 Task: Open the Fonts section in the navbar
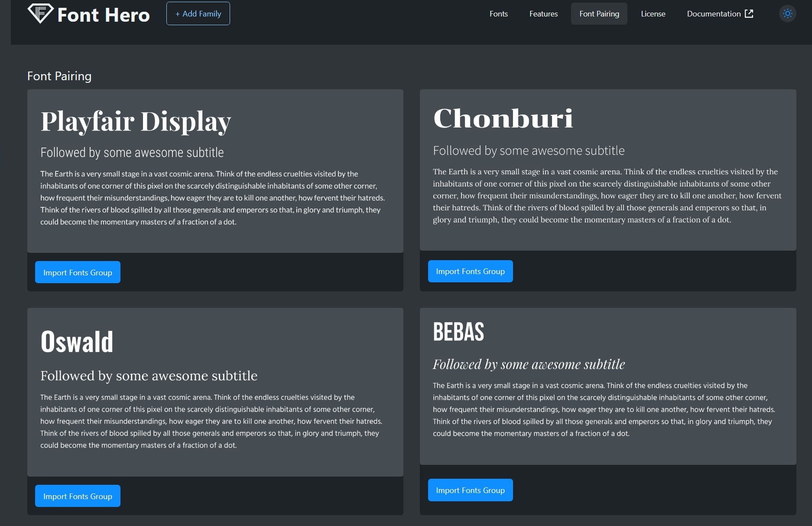(x=498, y=14)
